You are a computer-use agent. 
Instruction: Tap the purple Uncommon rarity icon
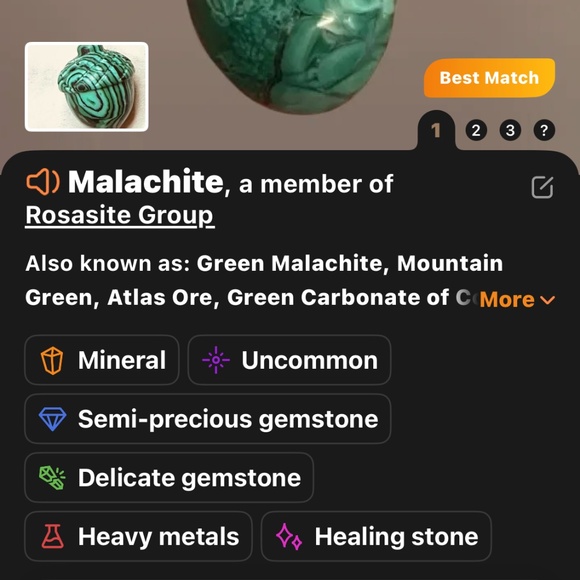216,360
